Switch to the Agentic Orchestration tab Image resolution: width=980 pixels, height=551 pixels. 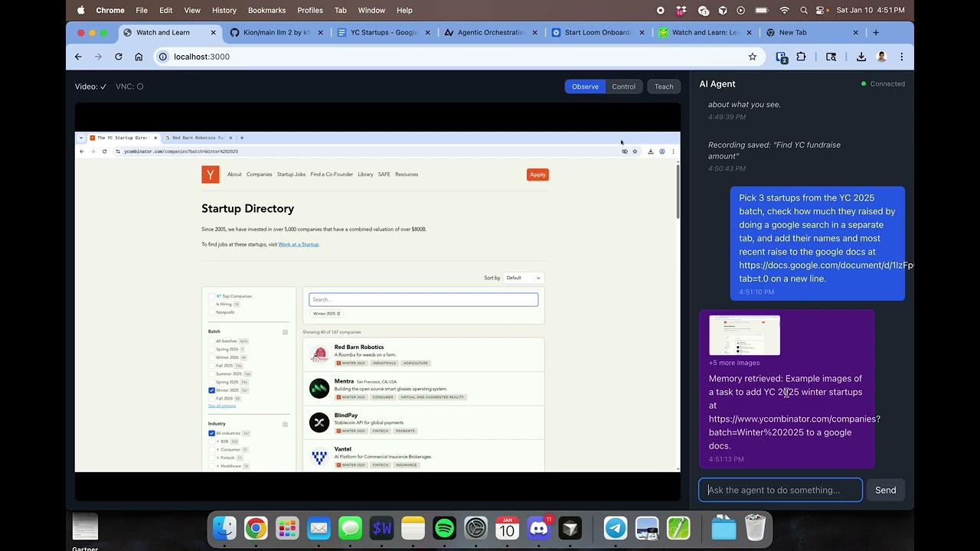490,32
